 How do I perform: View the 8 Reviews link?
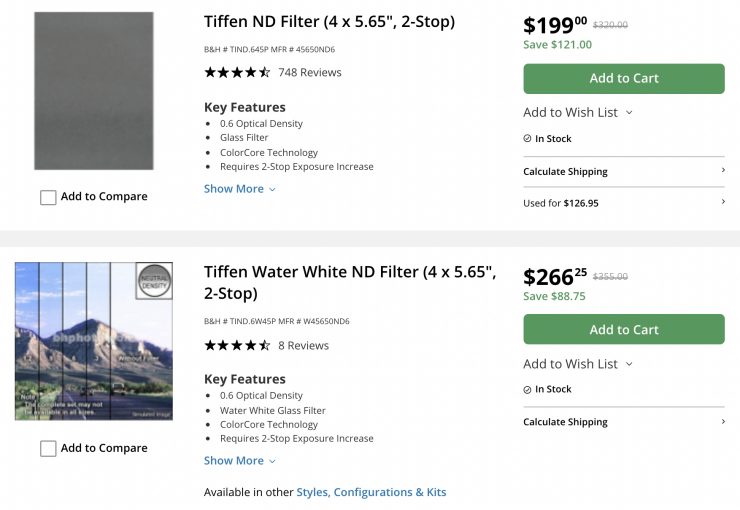point(303,345)
